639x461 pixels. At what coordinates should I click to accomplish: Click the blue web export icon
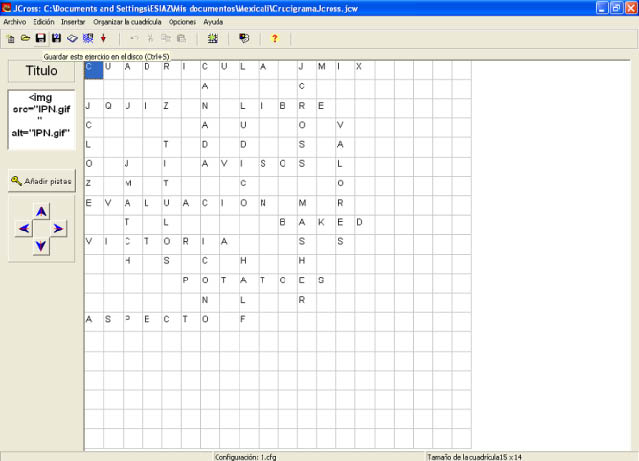click(x=88, y=38)
